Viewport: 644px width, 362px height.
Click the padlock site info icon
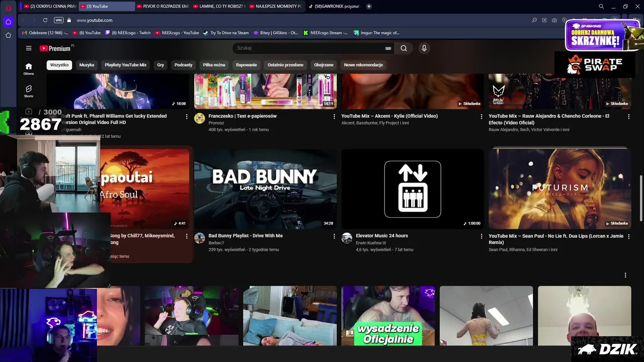click(x=69, y=20)
